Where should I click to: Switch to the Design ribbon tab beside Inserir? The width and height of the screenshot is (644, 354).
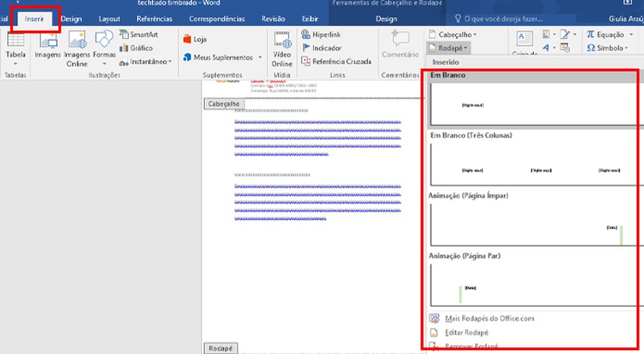pyautogui.click(x=71, y=19)
